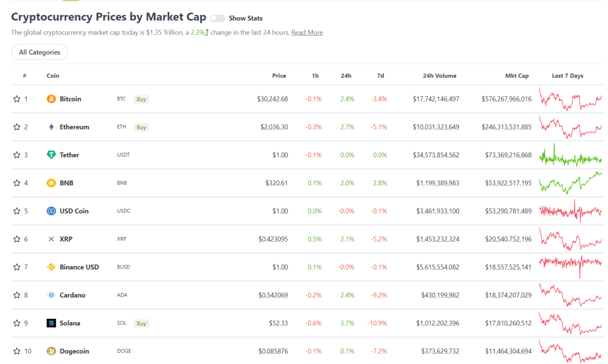Open Dogecoin's 7-day sparkline chart
This screenshot has height=364, width=608.
pyautogui.click(x=571, y=351)
